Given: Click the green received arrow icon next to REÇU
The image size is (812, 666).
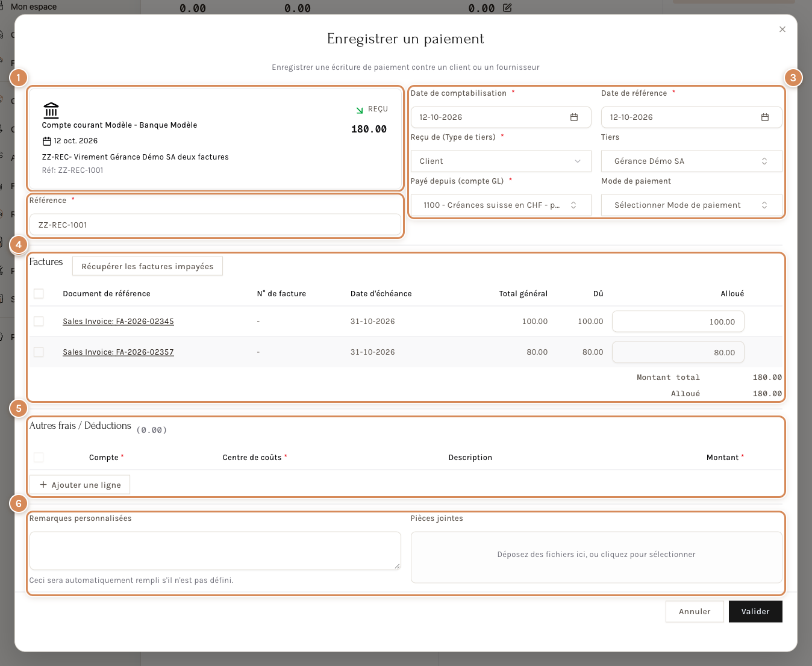Looking at the screenshot, I should pos(360,110).
